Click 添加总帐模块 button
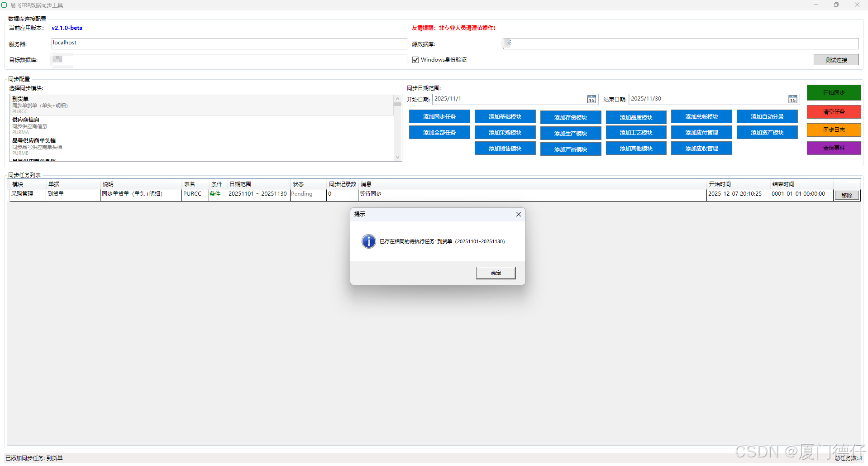This screenshot has width=868, height=466. (701, 117)
